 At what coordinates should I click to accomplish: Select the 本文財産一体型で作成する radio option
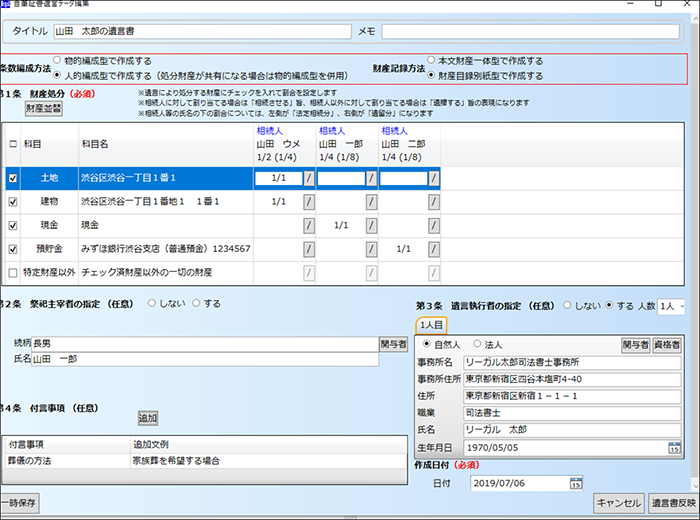(x=431, y=61)
